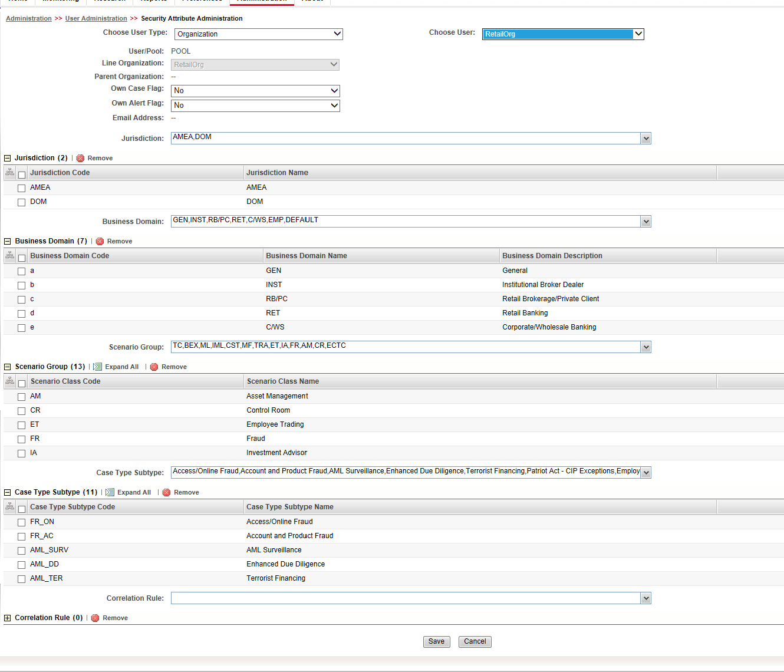Collapse the Scenario Group (13) section

pos(8,367)
